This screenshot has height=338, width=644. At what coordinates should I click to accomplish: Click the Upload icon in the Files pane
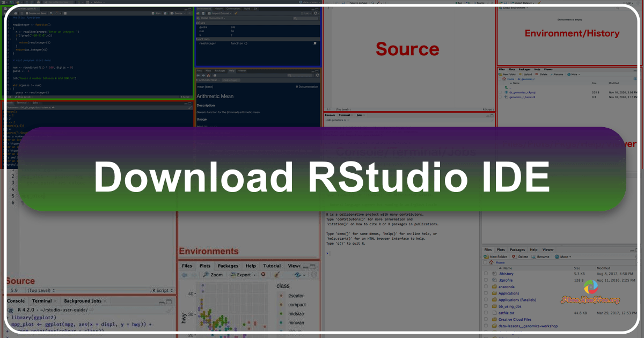tap(525, 74)
